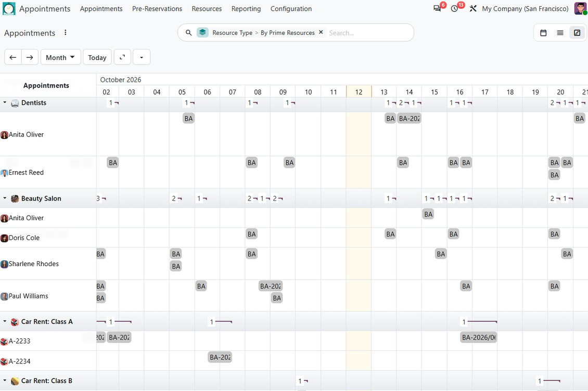The image size is (588, 391).
Task: Open the Configuration menu
Action: [291, 9]
